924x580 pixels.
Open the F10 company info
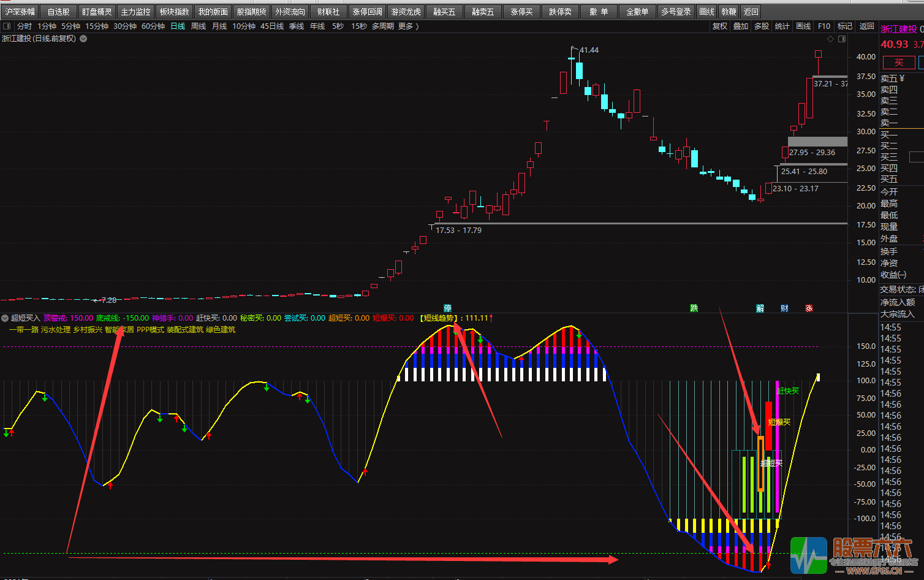(x=824, y=26)
